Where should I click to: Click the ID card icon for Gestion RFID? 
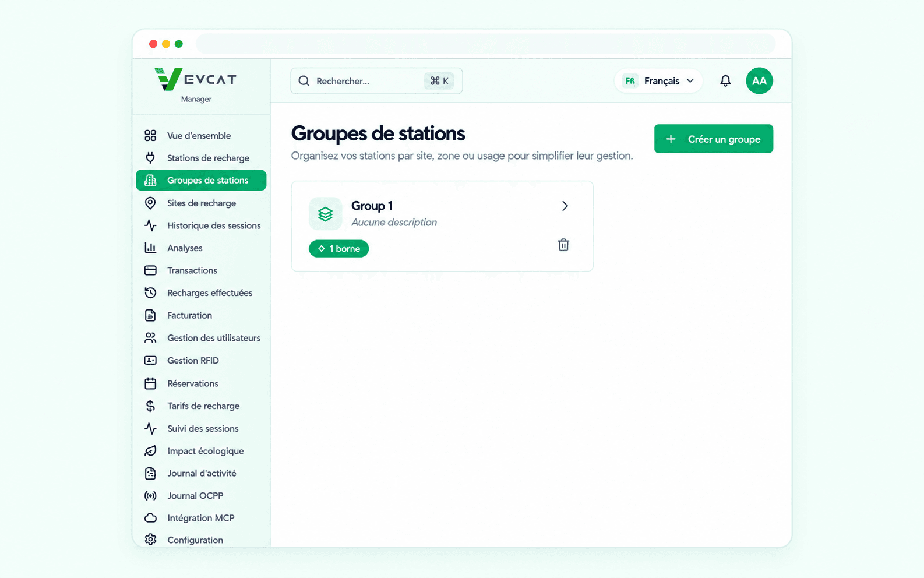pyautogui.click(x=150, y=360)
